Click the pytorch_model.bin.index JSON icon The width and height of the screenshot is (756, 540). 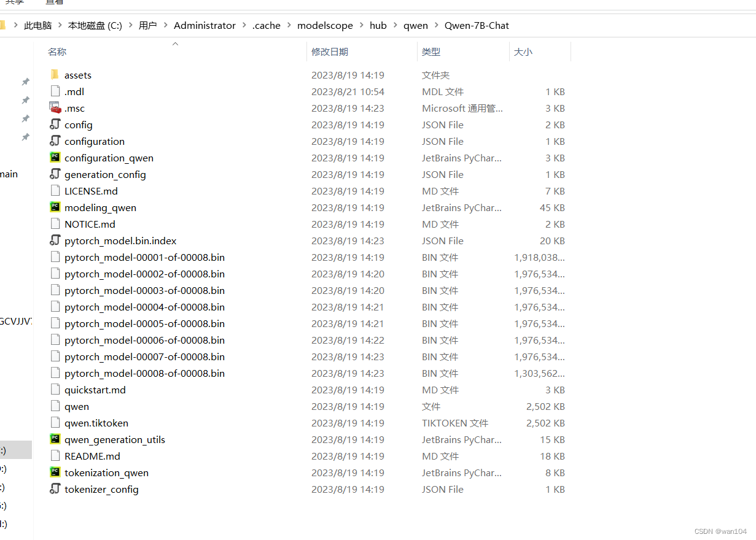tap(55, 241)
